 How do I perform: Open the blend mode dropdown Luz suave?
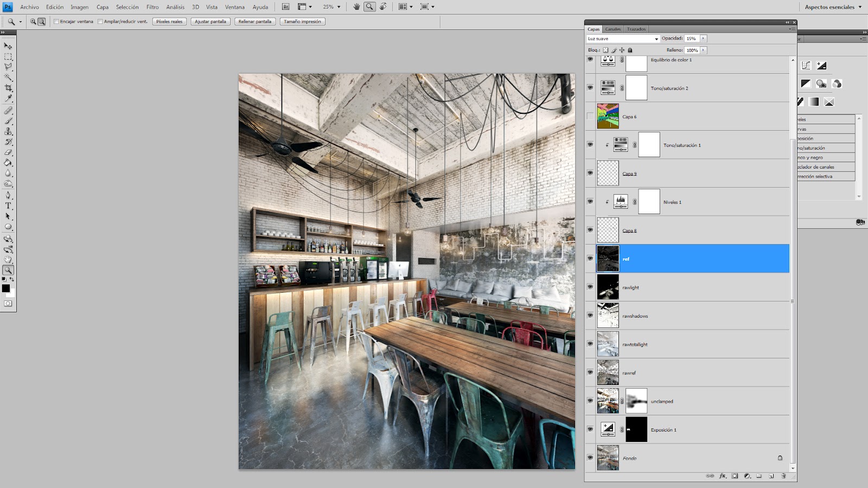[x=623, y=38]
